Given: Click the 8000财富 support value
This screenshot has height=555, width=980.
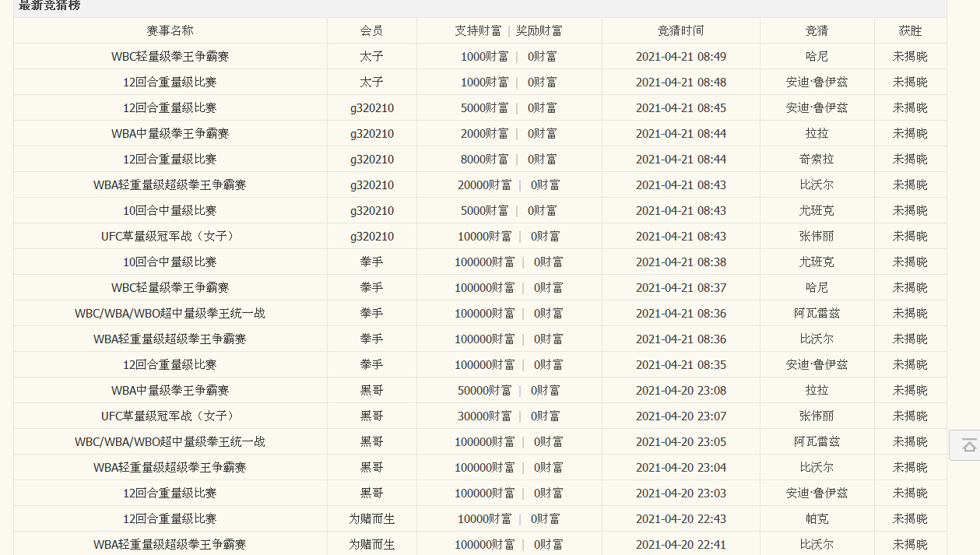Looking at the screenshot, I should pyautogui.click(x=484, y=159).
